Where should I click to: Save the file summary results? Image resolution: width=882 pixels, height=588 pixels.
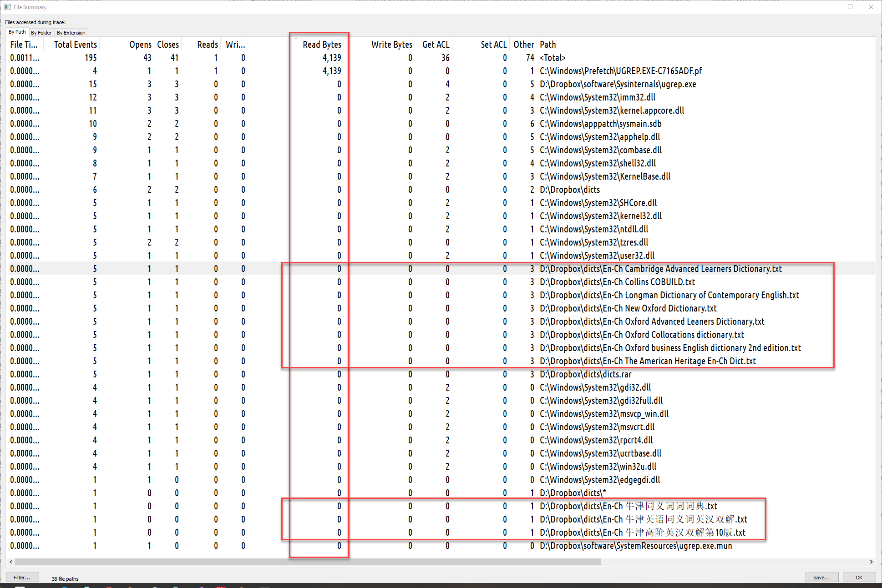822,577
